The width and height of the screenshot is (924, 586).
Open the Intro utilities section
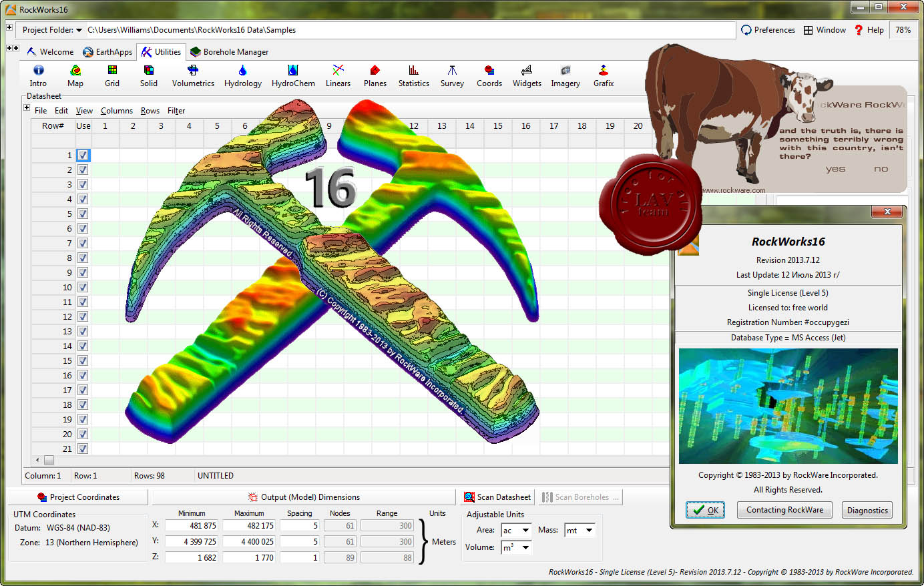point(38,75)
